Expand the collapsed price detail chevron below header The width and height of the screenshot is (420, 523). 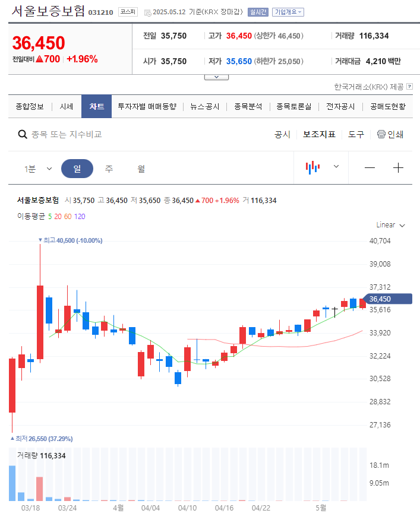pyautogui.click(x=216, y=75)
